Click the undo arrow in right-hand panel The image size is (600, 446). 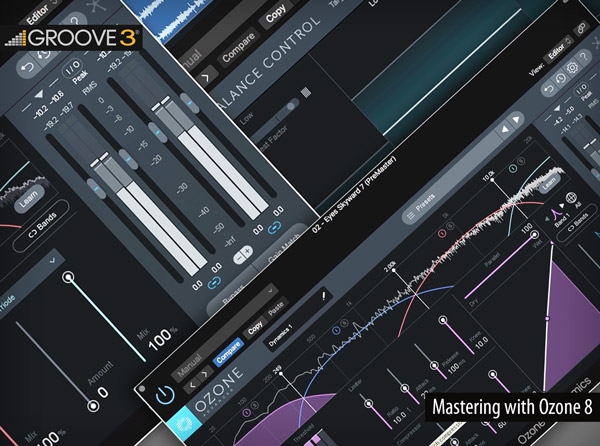coord(549,89)
